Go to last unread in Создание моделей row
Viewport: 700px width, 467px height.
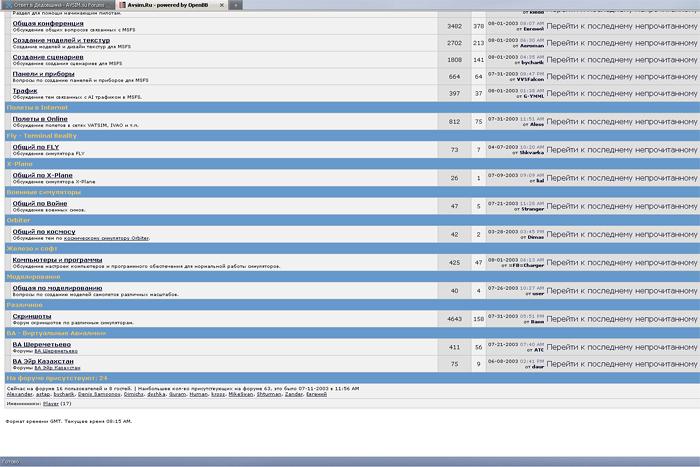coord(621,43)
